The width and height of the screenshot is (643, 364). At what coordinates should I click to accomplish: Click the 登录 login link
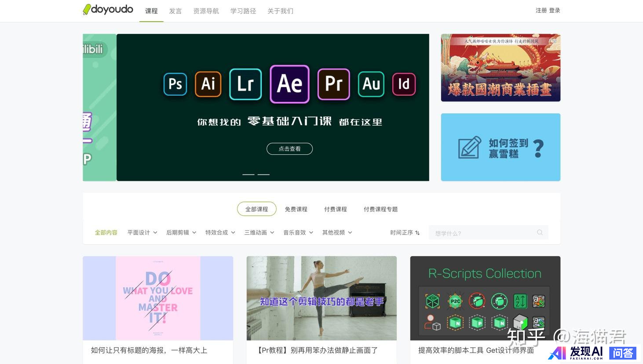pyautogui.click(x=555, y=11)
